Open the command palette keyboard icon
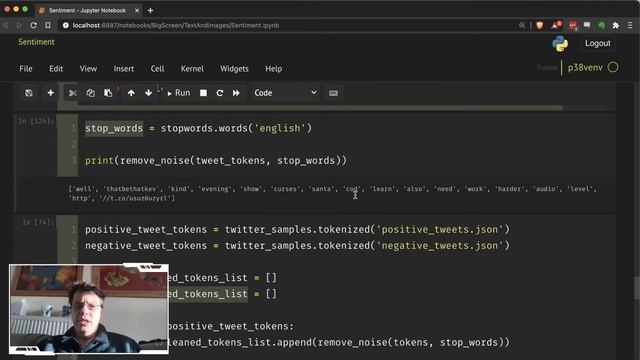 pyautogui.click(x=333, y=93)
